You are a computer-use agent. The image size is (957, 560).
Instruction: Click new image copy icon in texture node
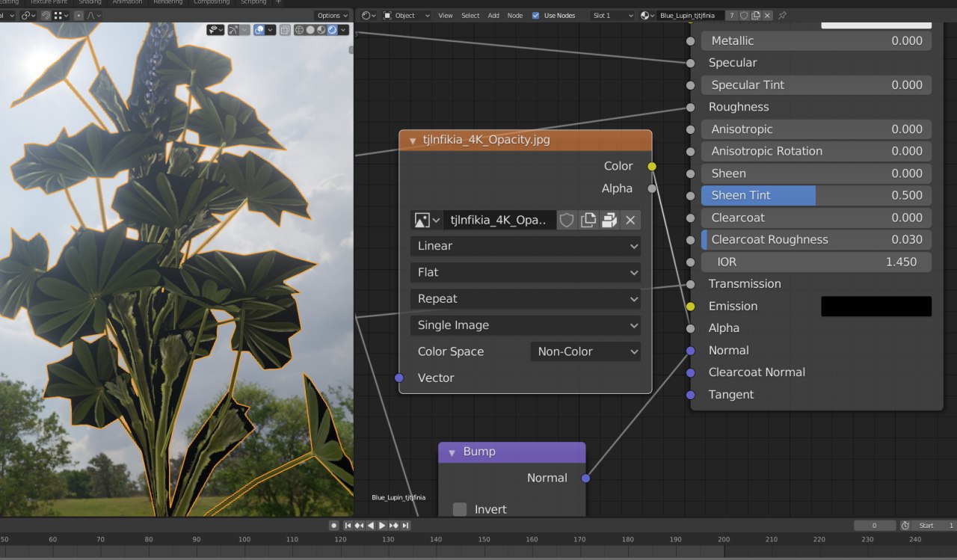click(588, 220)
